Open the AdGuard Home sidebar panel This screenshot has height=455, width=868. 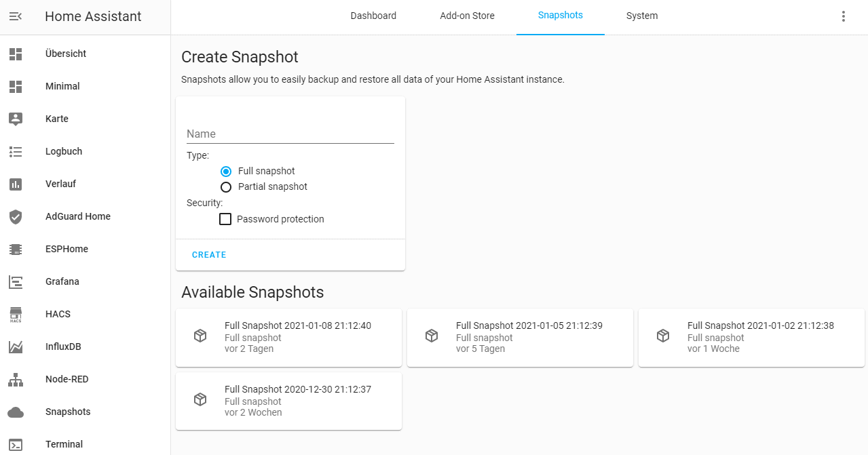(x=77, y=216)
